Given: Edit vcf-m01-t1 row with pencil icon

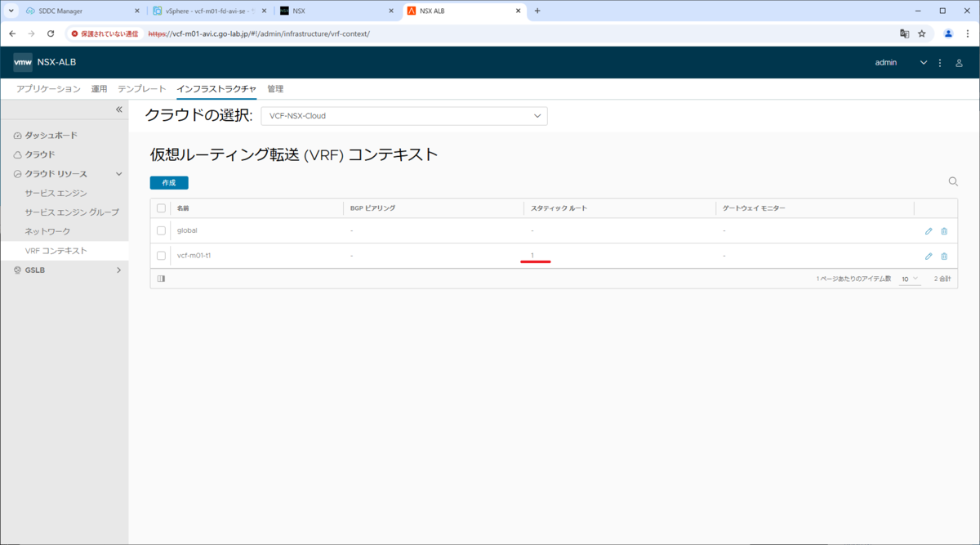Looking at the screenshot, I should [x=929, y=256].
